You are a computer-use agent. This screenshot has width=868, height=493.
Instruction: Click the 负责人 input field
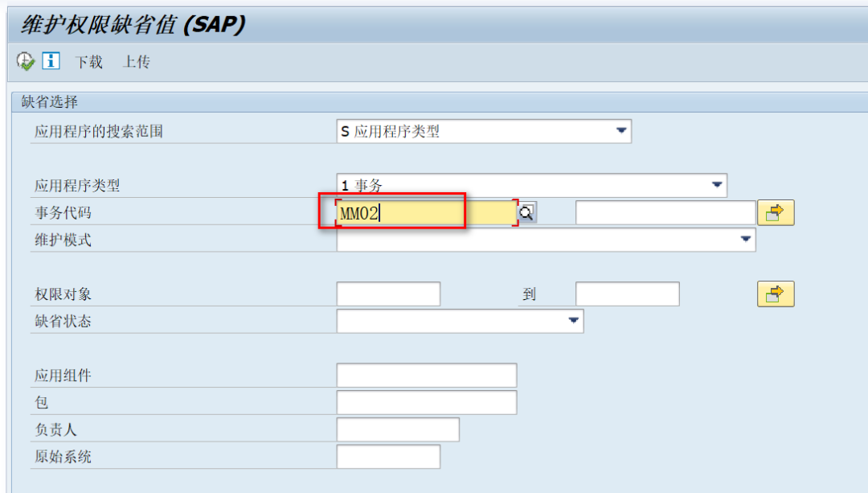[x=398, y=429]
